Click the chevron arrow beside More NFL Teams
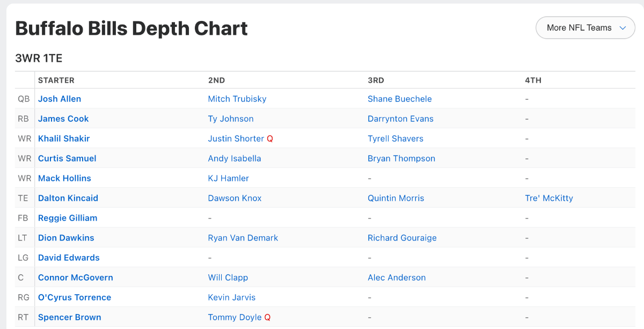 (x=623, y=28)
